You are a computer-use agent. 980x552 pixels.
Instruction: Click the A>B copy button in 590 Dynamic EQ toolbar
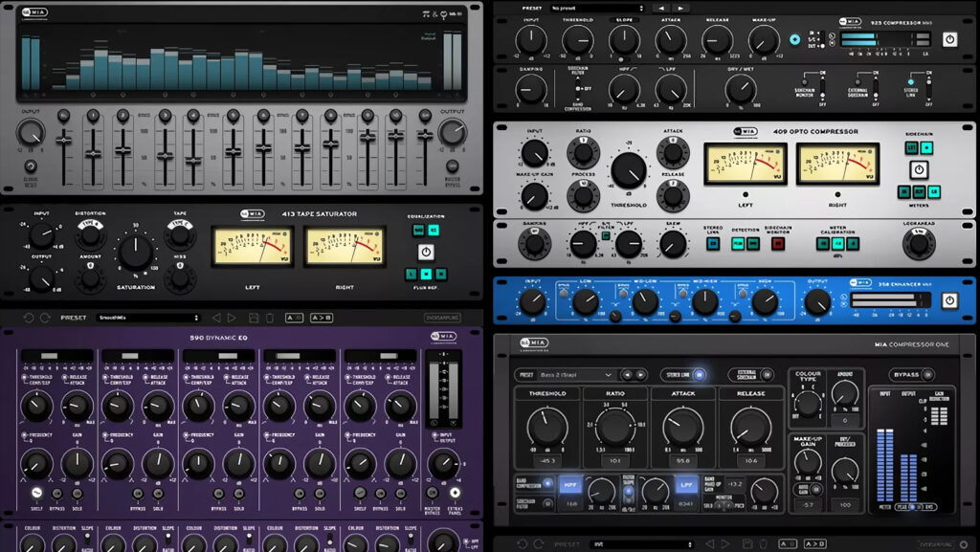pos(321,318)
